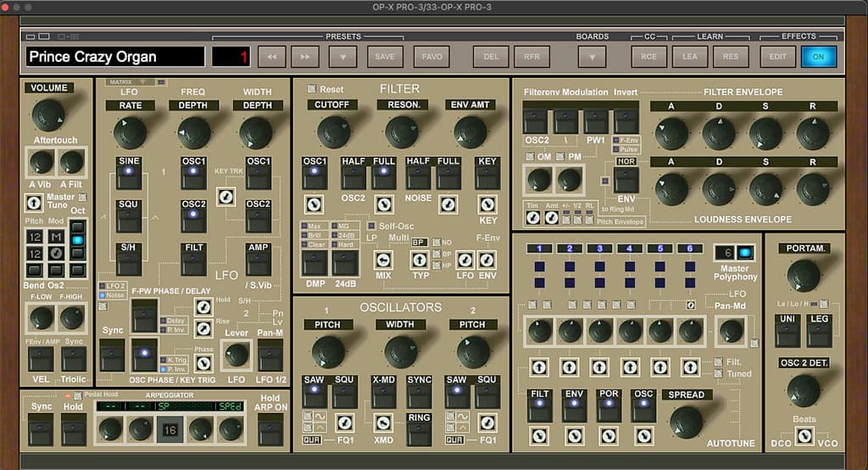Open the BOARDS dropdown arrow

coord(592,57)
